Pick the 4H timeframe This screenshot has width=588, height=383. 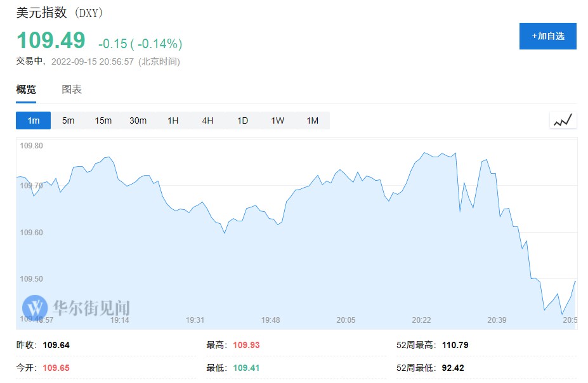[x=207, y=120]
